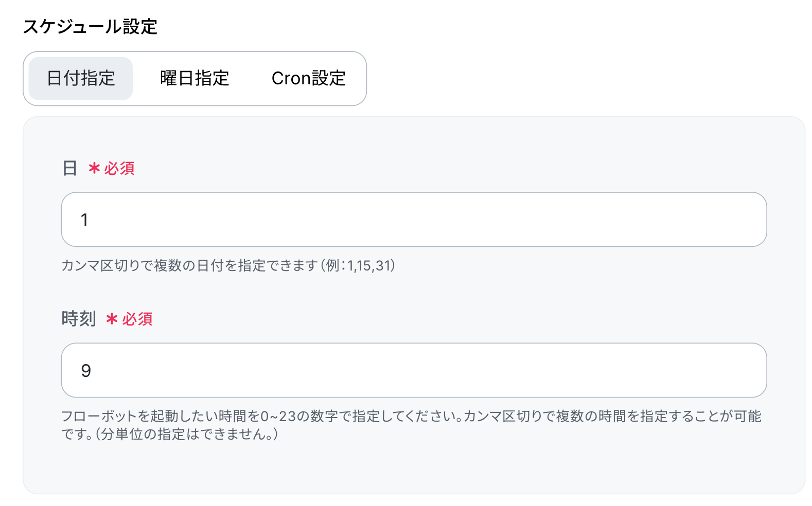Click the 時刻 field label
The height and width of the screenshot is (506, 812).
point(79,319)
